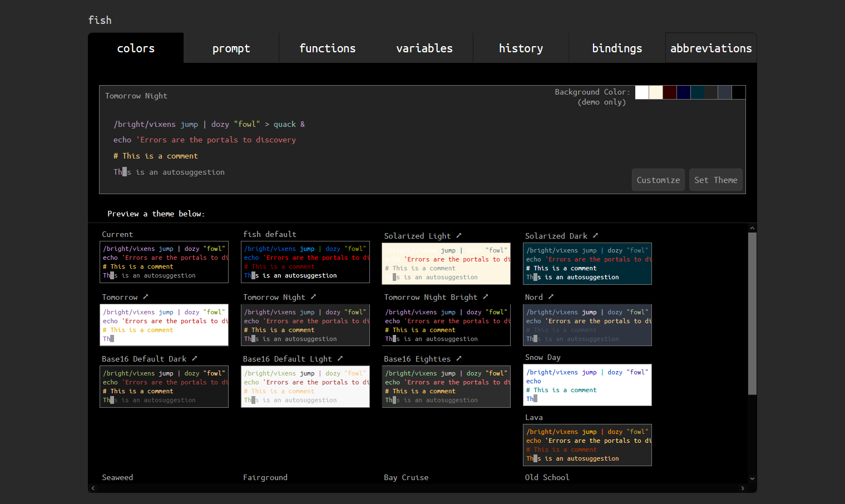
Task: Open the Solarized Dark external link icon
Action: pyautogui.click(x=595, y=235)
